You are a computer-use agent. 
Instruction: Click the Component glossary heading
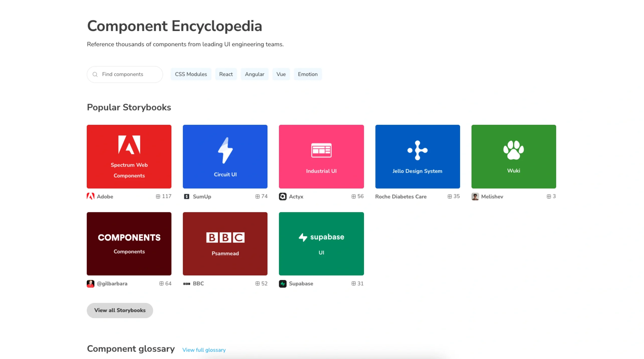pos(131,349)
